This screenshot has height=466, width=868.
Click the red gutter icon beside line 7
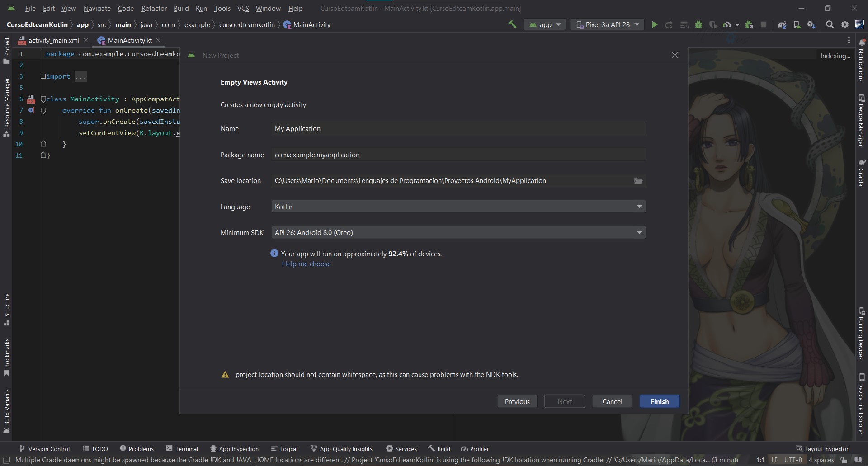(x=31, y=110)
